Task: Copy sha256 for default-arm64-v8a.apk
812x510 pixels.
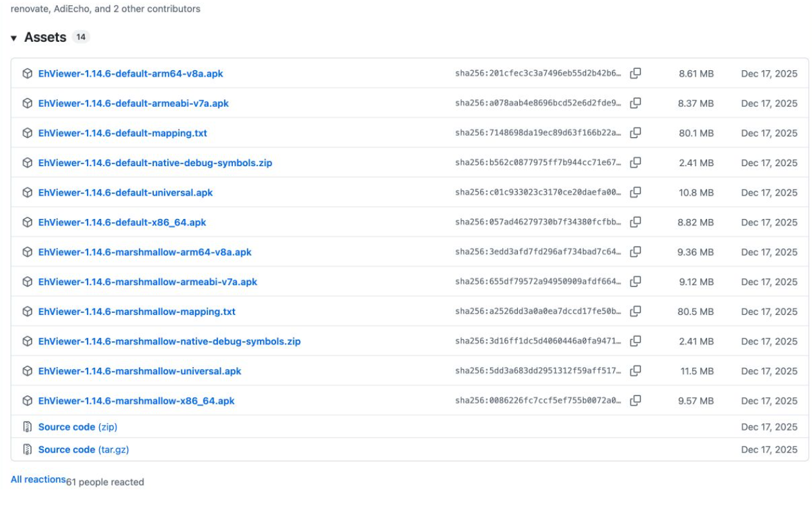Action: click(x=635, y=73)
